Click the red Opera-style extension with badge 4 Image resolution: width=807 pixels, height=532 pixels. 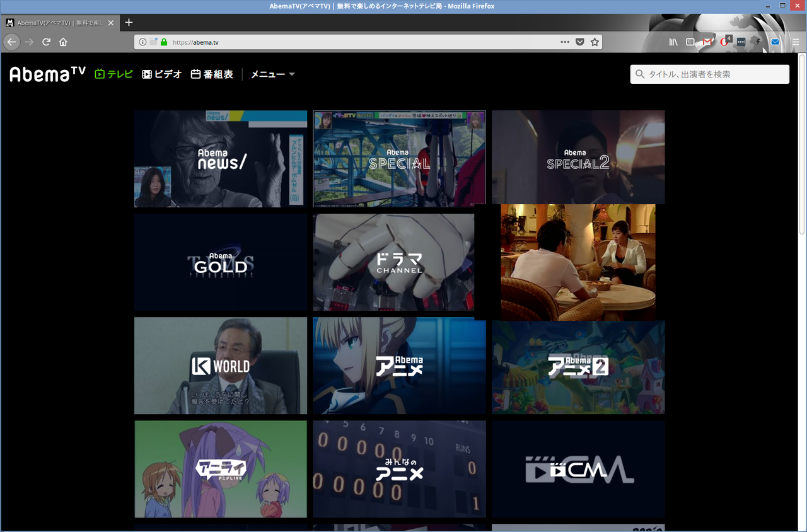point(724,42)
